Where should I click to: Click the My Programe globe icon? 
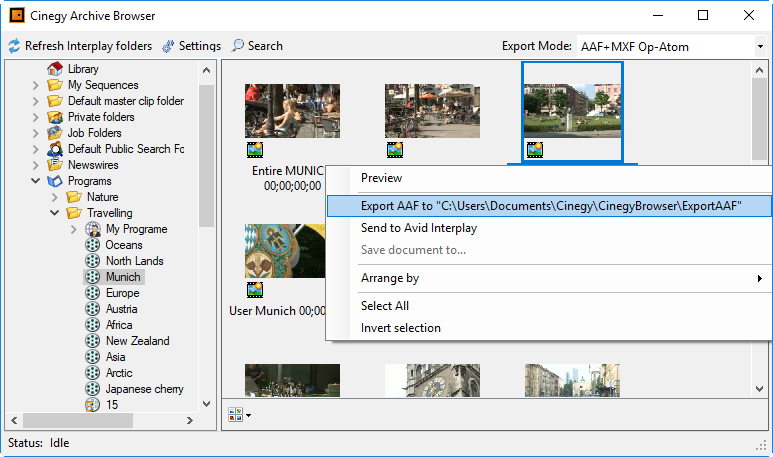click(93, 229)
